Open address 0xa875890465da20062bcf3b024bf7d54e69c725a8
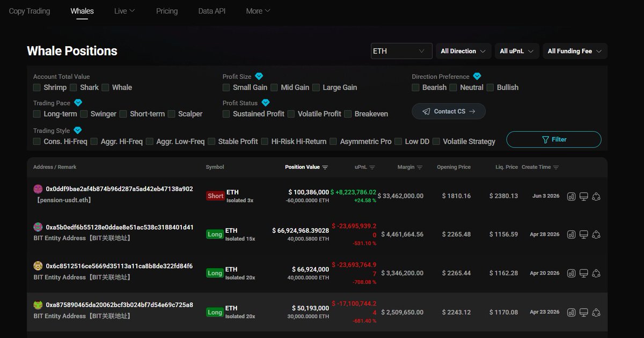Screen dimensions: 644x338 coord(119,305)
